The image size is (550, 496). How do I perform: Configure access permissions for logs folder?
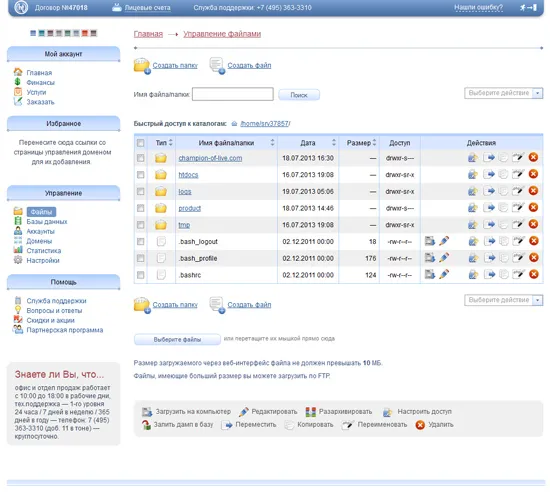(473, 191)
